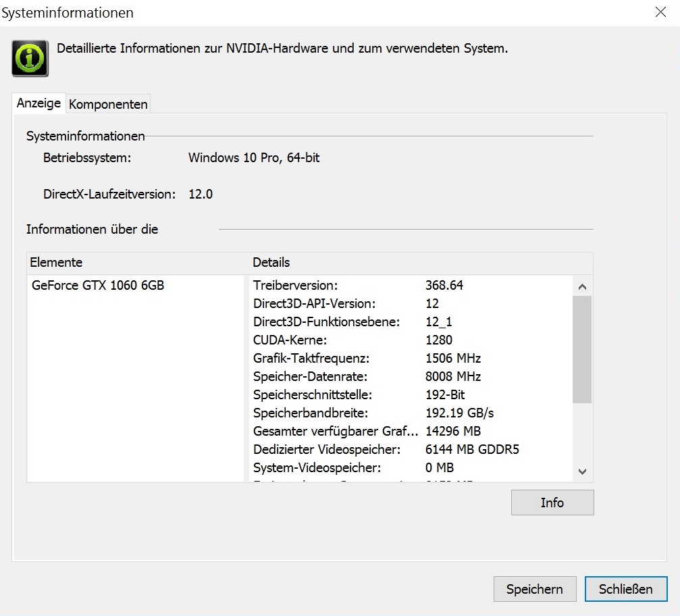Click the Details list scrollbar thumb
Screen dimensions: 680x616
pos(582,350)
